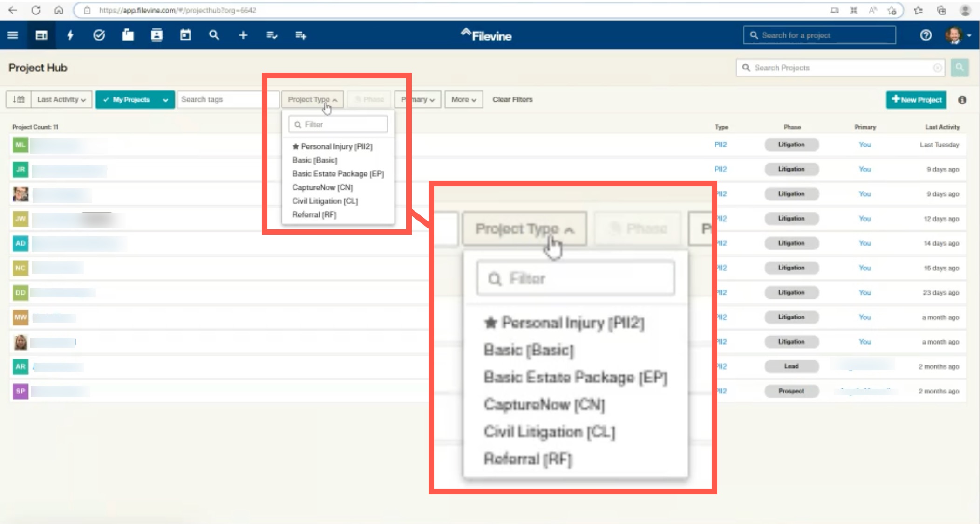Image resolution: width=980 pixels, height=524 pixels.
Task: Expand the More filters dropdown
Action: point(463,100)
